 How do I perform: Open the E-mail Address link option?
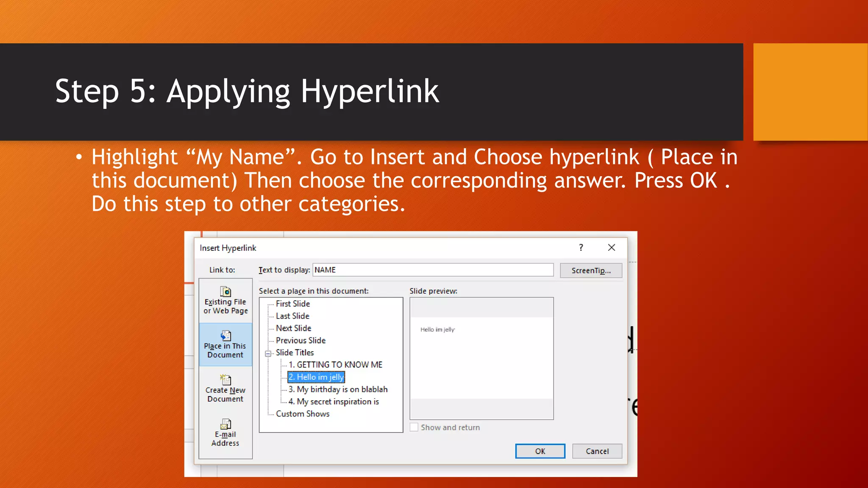pyautogui.click(x=225, y=433)
